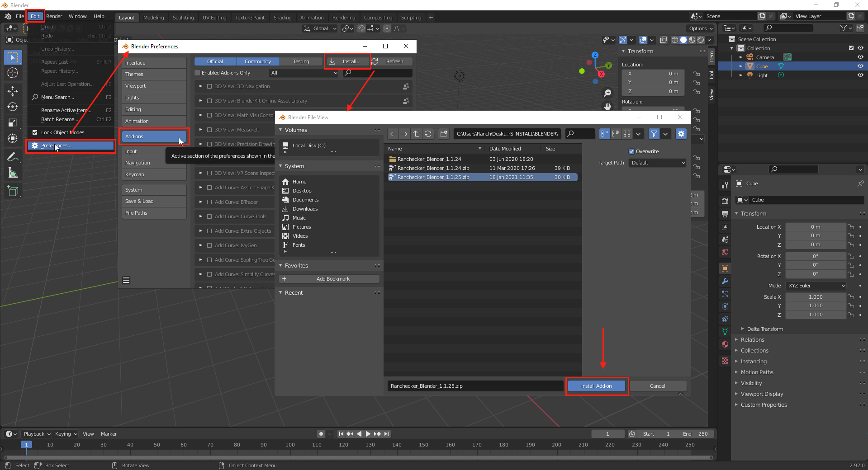The width and height of the screenshot is (868, 470).
Task: Open add-on category All dropdown
Action: [304, 73]
